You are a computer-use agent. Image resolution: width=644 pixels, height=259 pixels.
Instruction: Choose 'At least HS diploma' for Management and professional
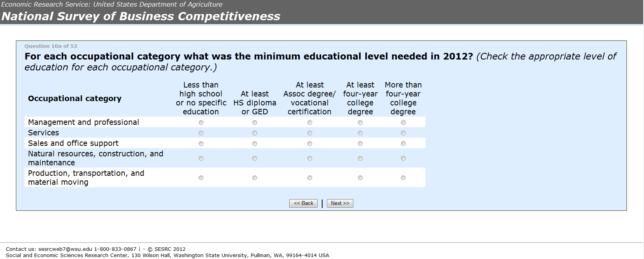(x=255, y=122)
